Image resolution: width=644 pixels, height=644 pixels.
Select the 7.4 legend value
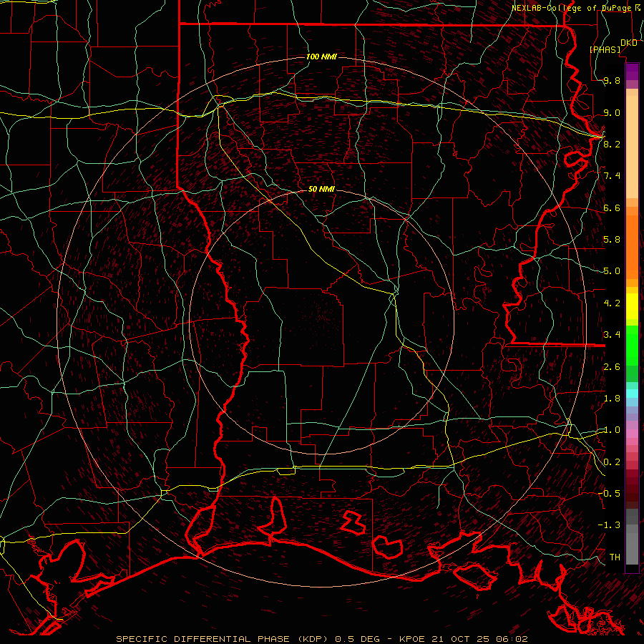[612, 176]
